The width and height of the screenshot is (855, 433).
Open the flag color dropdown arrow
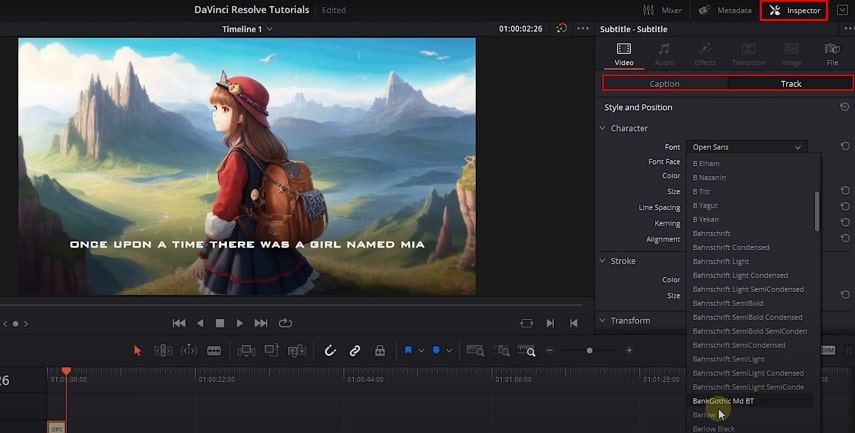(421, 351)
